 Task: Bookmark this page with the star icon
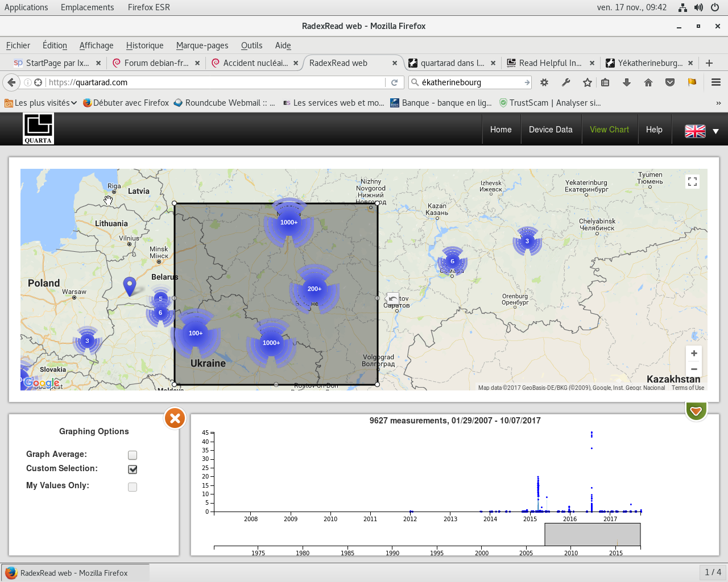point(588,82)
